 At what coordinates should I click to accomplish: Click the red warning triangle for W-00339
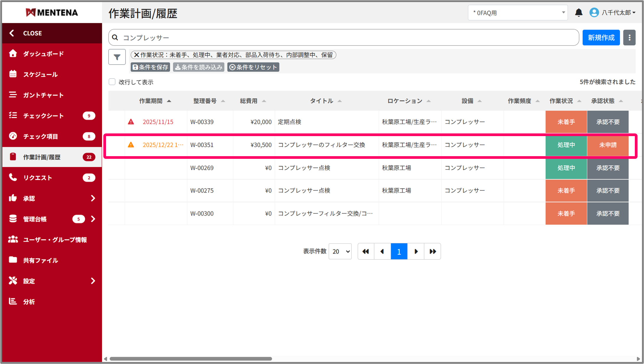(x=131, y=122)
